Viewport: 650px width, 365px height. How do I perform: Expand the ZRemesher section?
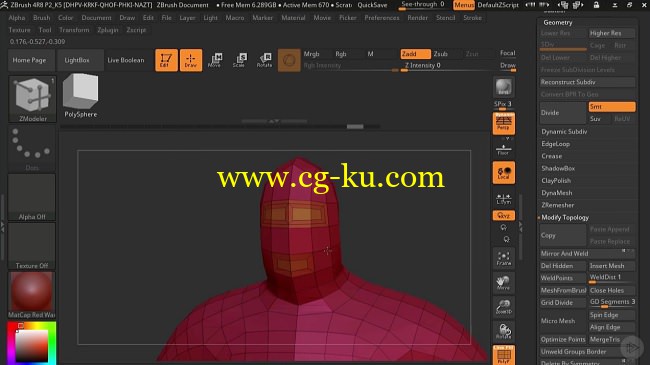coord(558,205)
